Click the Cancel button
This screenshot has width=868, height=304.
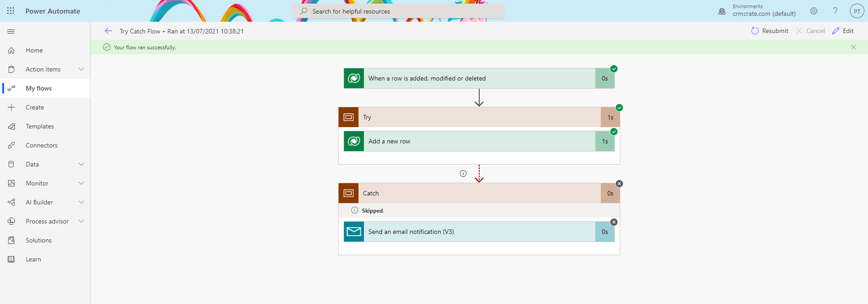click(x=810, y=31)
